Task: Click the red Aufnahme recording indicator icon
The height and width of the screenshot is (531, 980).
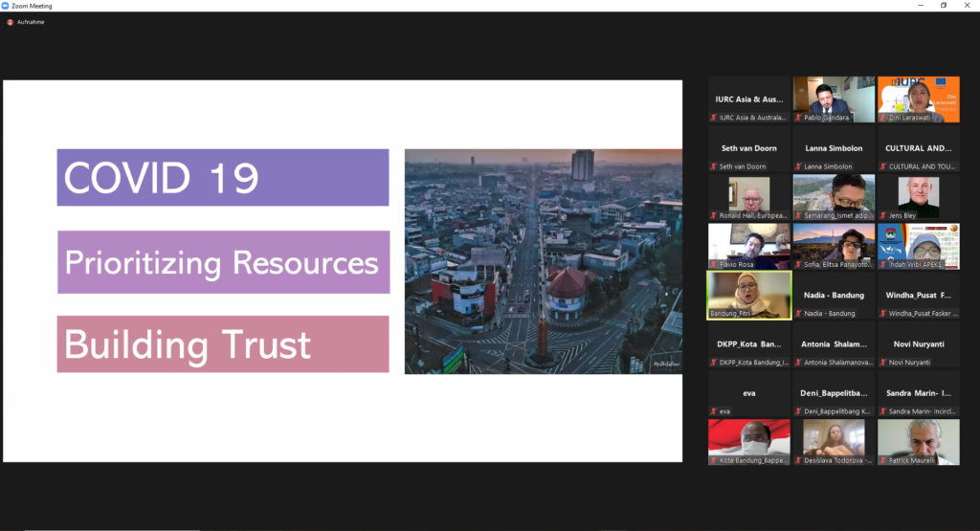Action: coord(11,22)
